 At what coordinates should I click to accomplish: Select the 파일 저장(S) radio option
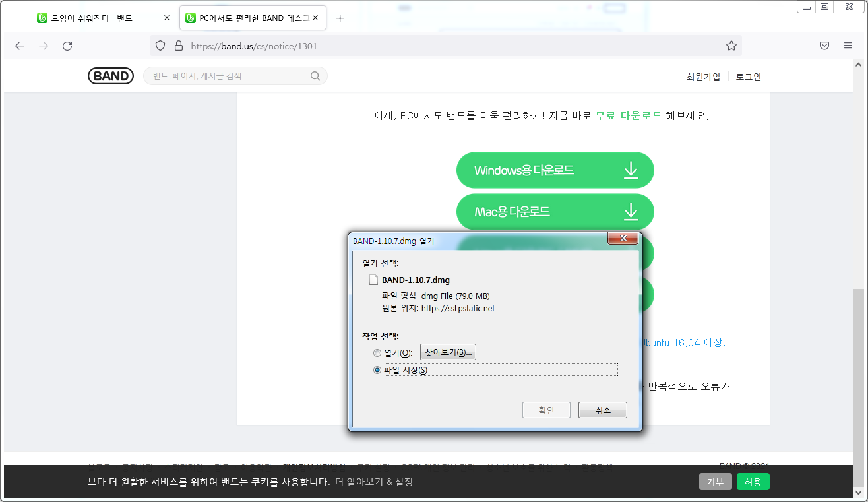click(377, 370)
